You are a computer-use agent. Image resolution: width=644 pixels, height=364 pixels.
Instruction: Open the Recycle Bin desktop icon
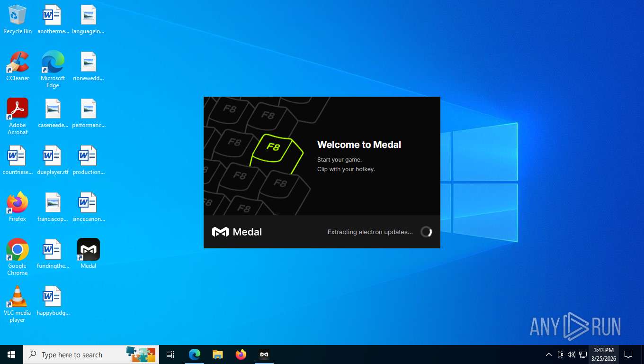[18, 19]
